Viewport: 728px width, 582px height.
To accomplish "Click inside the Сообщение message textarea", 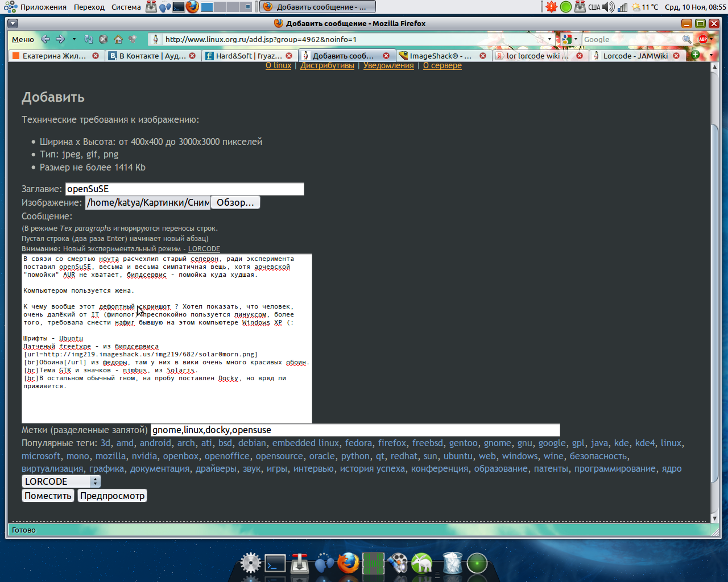I will coord(167,338).
